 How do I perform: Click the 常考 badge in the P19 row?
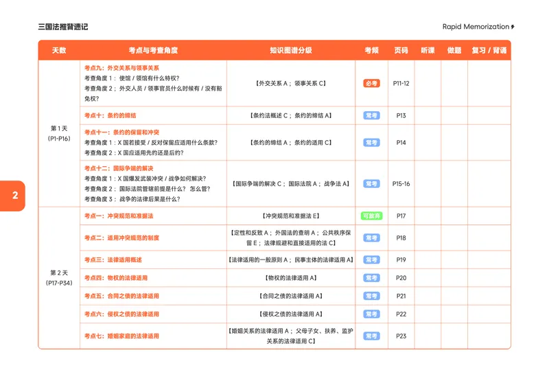click(x=371, y=260)
